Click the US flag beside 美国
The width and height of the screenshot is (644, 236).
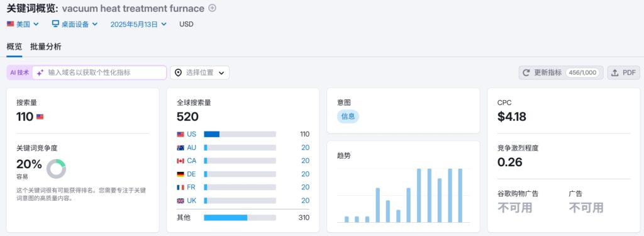[x=10, y=25]
